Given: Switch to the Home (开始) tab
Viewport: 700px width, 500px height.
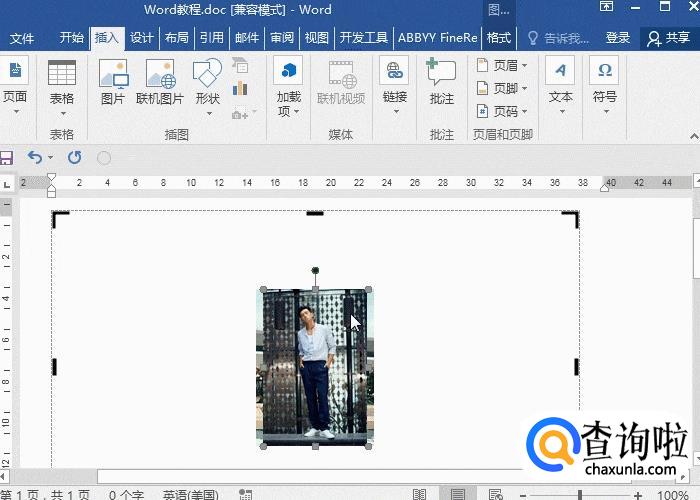Looking at the screenshot, I should pyautogui.click(x=71, y=38).
